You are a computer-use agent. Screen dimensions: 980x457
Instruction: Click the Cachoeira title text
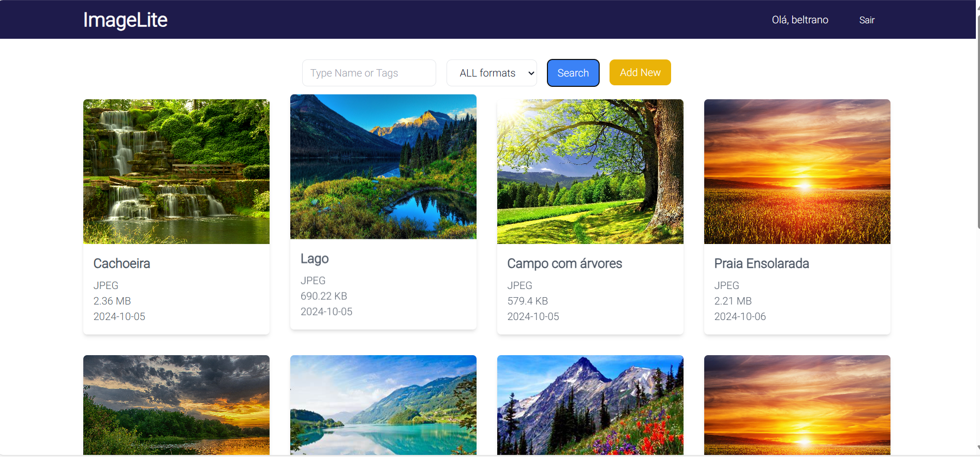click(x=122, y=264)
